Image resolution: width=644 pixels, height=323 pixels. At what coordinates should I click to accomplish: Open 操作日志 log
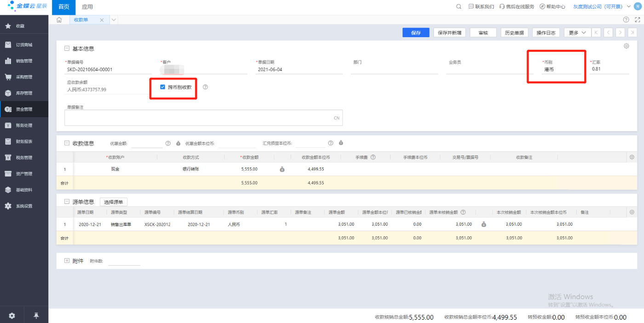546,33
